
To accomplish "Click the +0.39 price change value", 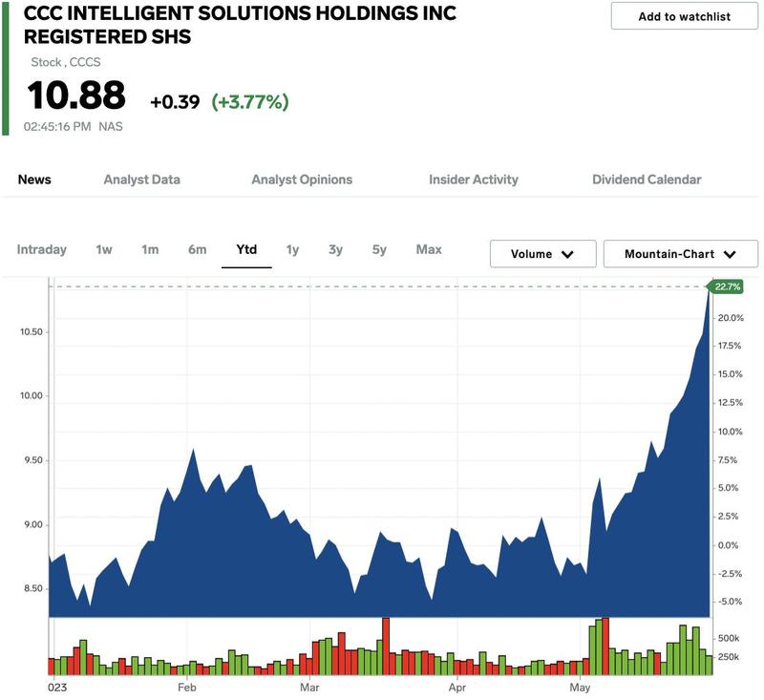I will point(175,102).
